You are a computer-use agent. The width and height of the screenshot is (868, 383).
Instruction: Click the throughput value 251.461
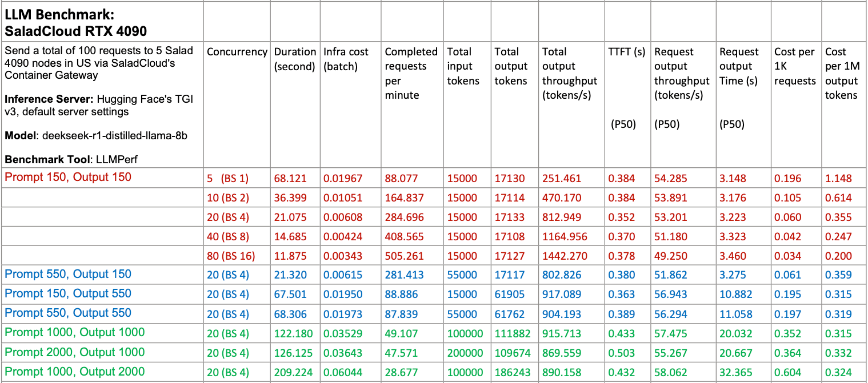point(562,179)
